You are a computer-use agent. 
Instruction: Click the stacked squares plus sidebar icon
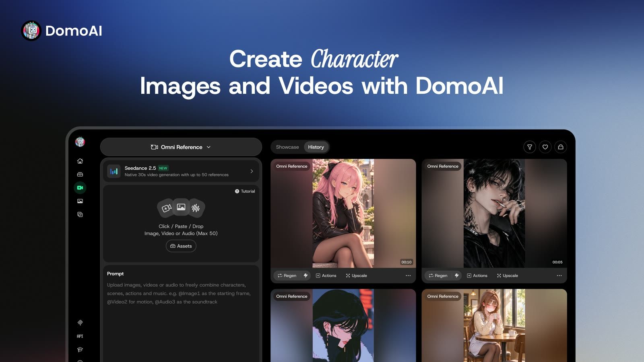80,214
